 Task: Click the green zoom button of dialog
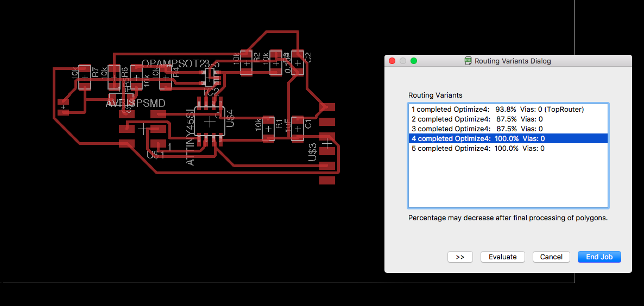pyautogui.click(x=414, y=61)
